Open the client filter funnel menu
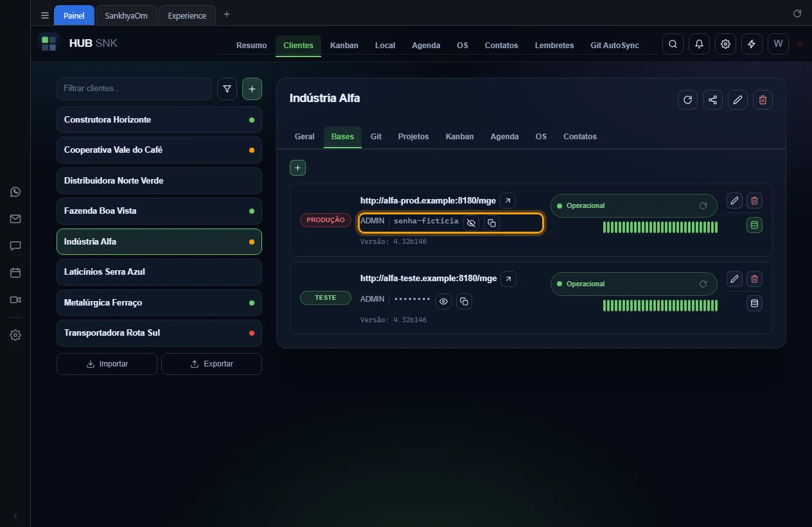The width and height of the screenshot is (812, 527). click(227, 89)
